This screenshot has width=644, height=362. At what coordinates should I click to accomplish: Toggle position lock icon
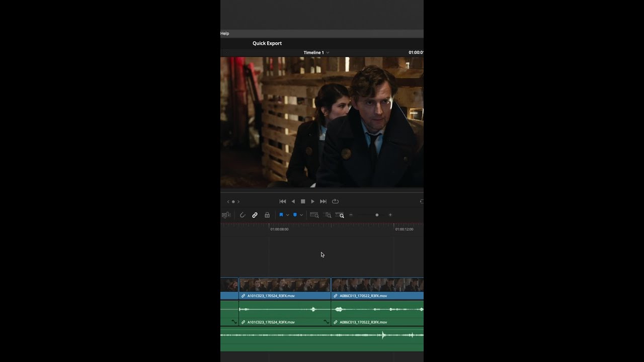coord(267,215)
